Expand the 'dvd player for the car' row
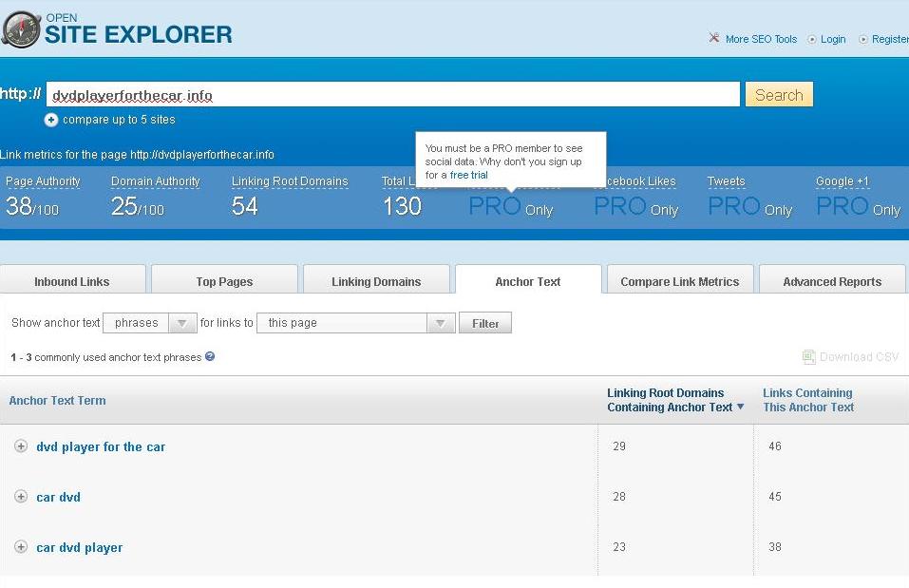 (21, 446)
